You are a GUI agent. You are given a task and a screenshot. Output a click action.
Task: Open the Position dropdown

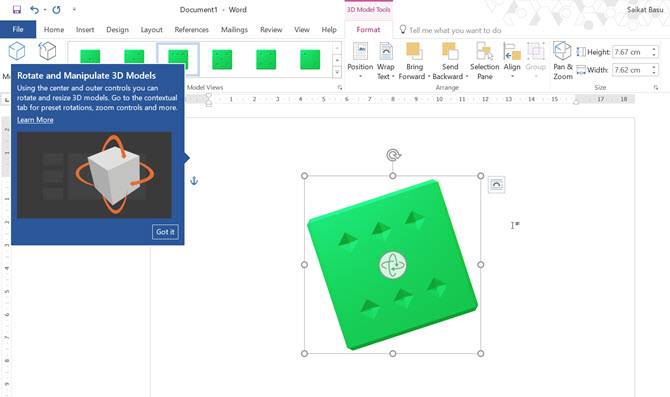pyautogui.click(x=360, y=60)
